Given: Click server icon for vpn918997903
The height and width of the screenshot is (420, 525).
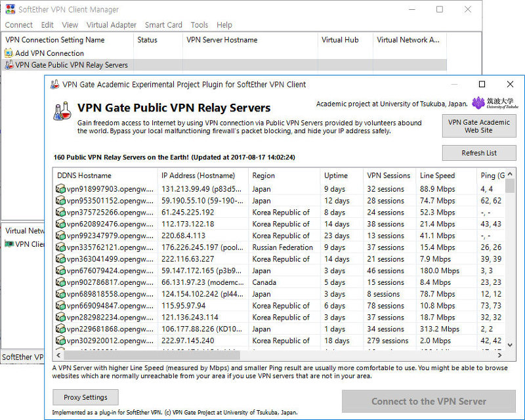Looking at the screenshot, I should [60, 189].
